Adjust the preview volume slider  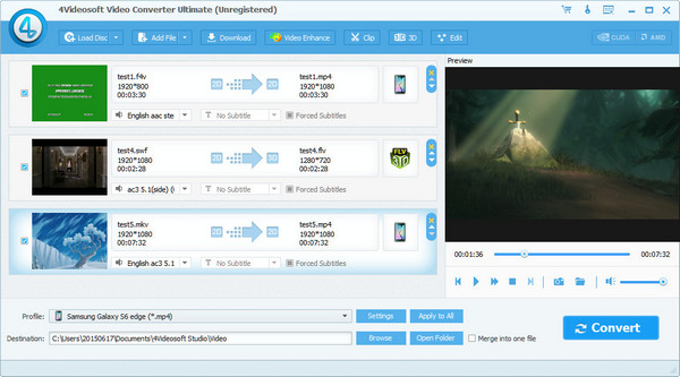pyautogui.click(x=643, y=282)
